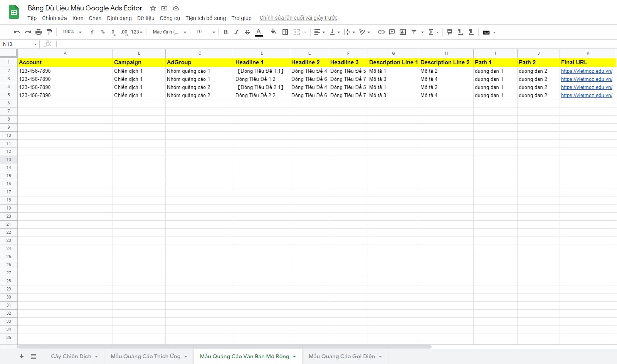Image resolution: width=617 pixels, height=364 pixels.
Task: Click the Name Box showing N13
Action: tap(19, 44)
